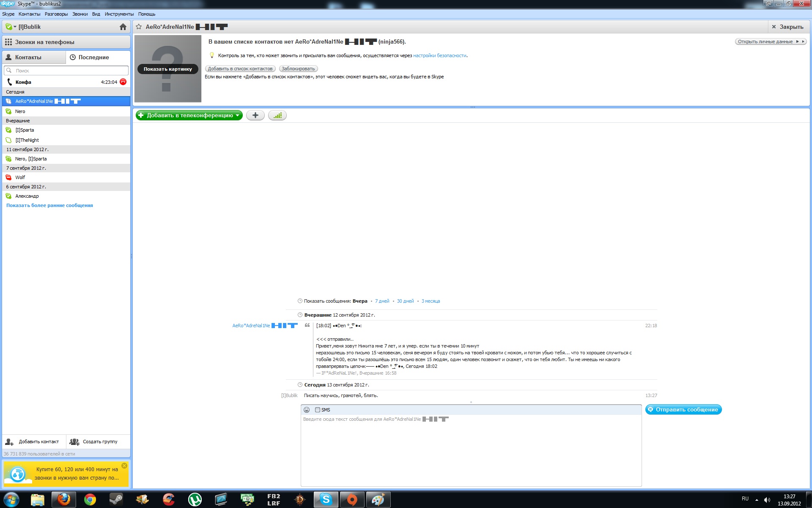Image resolution: width=812 pixels, height=508 pixels.
Task: Switch to the Контакты tab
Action: click(x=34, y=57)
